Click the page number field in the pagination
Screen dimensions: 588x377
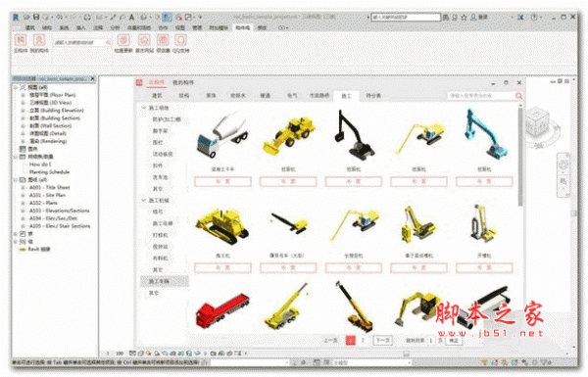pos(431,340)
